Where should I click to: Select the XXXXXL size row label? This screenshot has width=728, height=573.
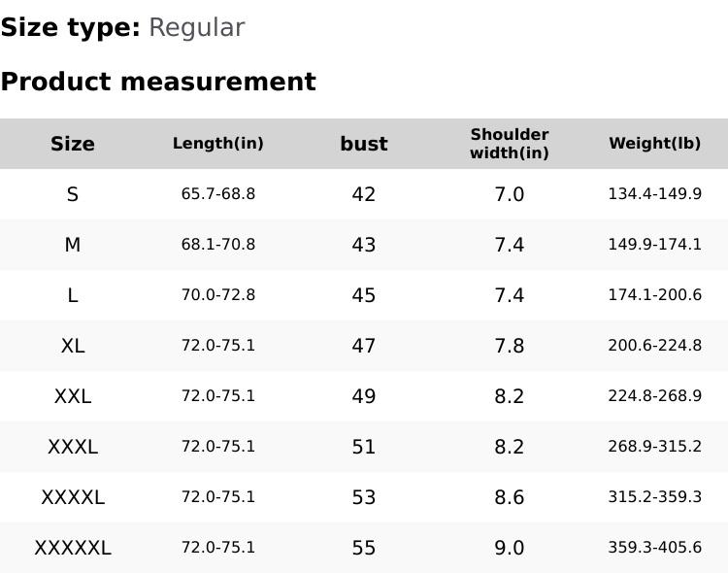pos(73,548)
